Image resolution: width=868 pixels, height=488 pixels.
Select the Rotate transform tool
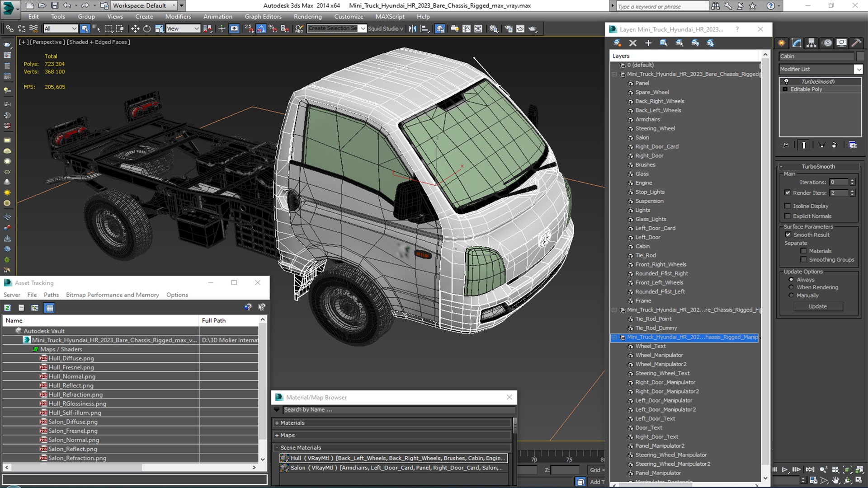[146, 28]
